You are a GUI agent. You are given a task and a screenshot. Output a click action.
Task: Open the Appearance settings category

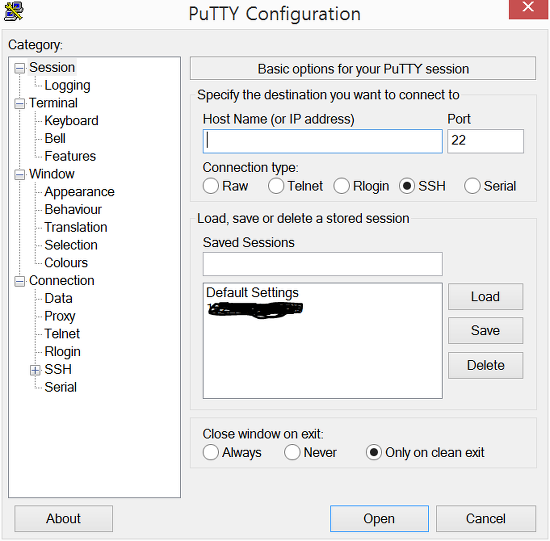point(79,192)
